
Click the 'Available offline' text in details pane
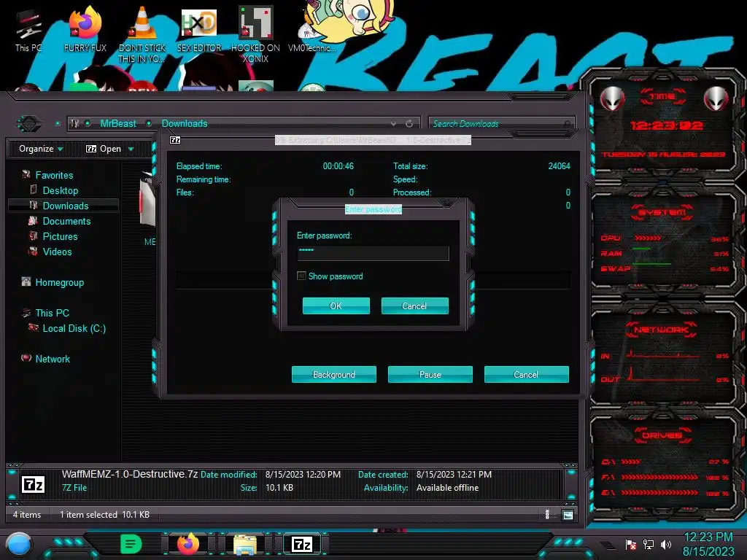(x=447, y=488)
